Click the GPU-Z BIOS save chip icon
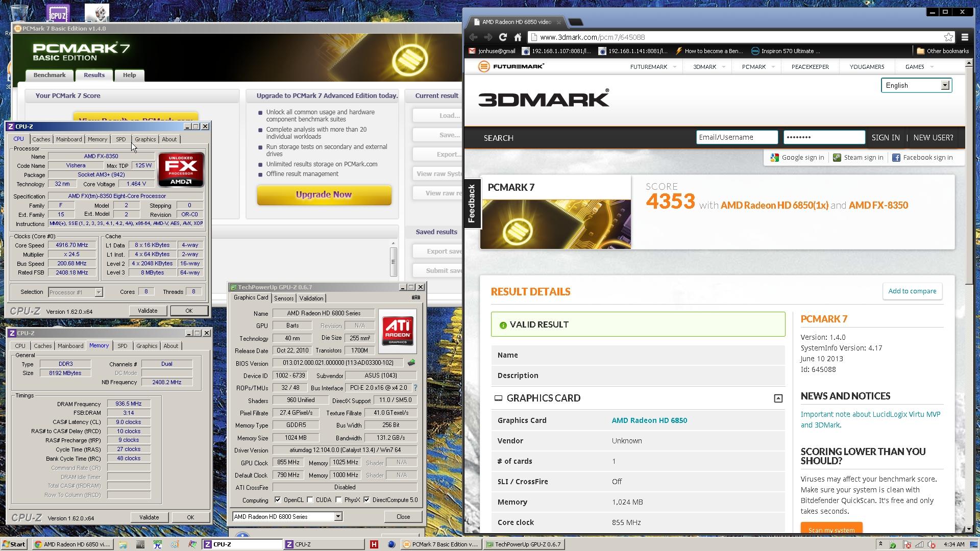The width and height of the screenshot is (980, 551). point(411,363)
